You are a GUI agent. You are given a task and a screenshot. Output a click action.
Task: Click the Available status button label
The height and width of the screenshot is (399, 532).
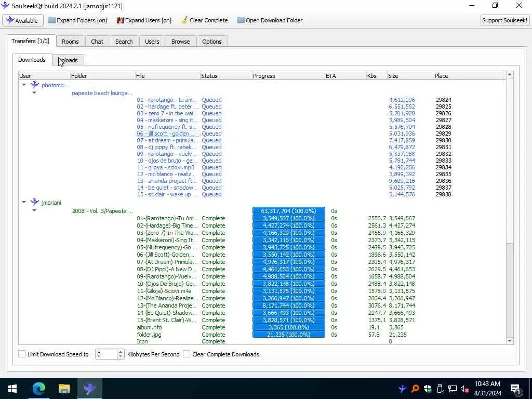tap(26, 21)
